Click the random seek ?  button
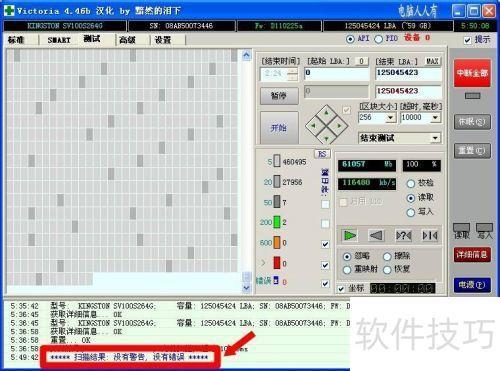 tap(403, 236)
